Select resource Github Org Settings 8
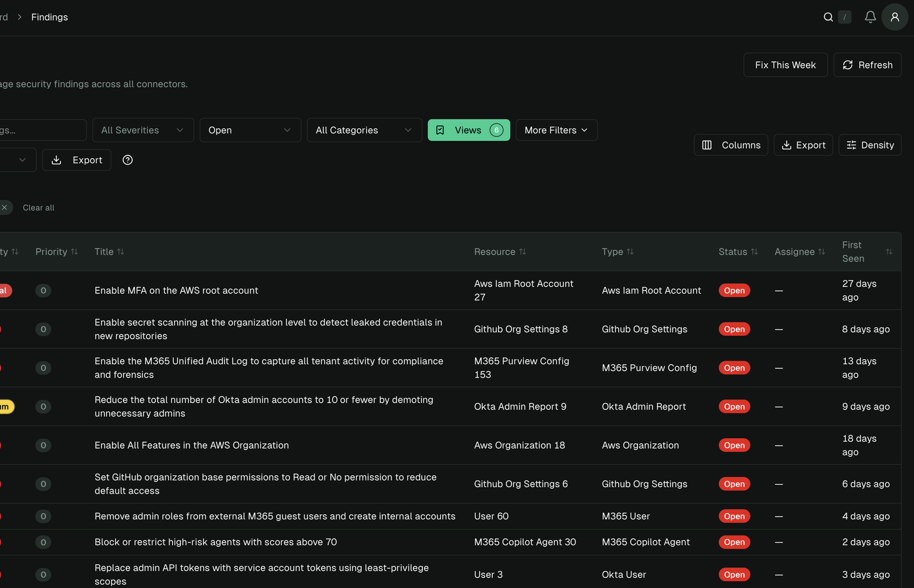This screenshot has width=914, height=588. [x=521, y=329]
